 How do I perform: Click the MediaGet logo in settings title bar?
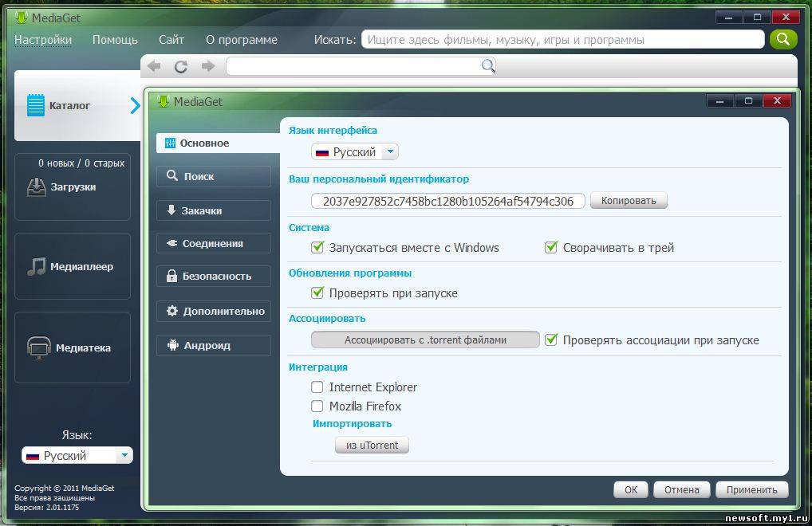(164, 101)
